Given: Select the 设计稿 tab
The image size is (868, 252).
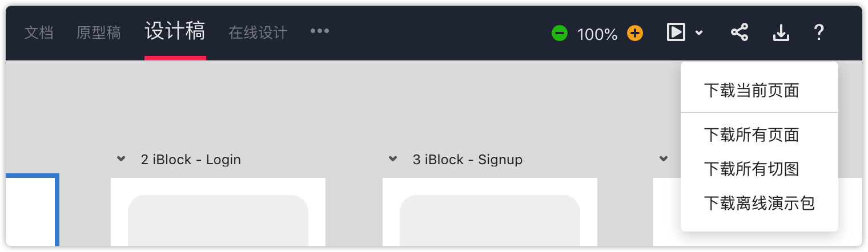Looking at the screenshot, I should (175, 31).
